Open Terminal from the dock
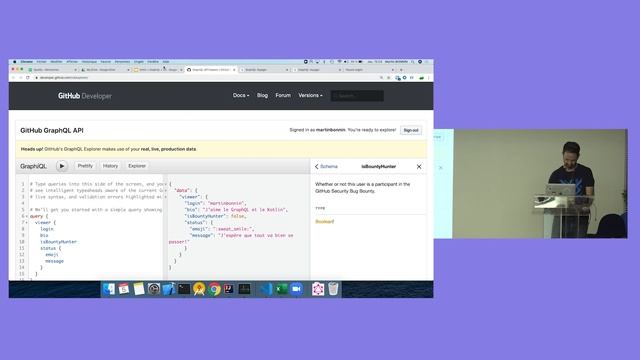This screenshot has width=640, height=360. pyautogui.click(x=184, y=289)
